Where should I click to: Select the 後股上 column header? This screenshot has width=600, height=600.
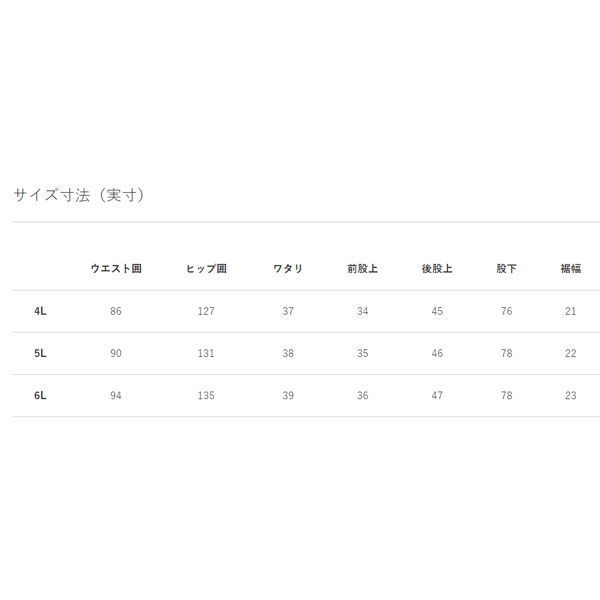(437, 269)
